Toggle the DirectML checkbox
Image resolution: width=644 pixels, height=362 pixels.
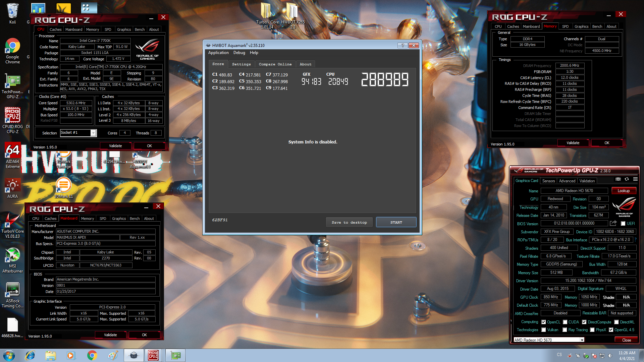pyautogui.click(x=616, y=322)
